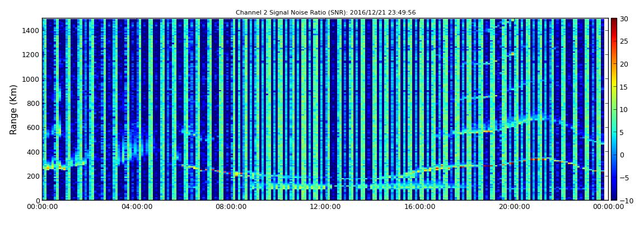
Task: Click the colorbar tick label 15
Action: [x=624, y=87]
